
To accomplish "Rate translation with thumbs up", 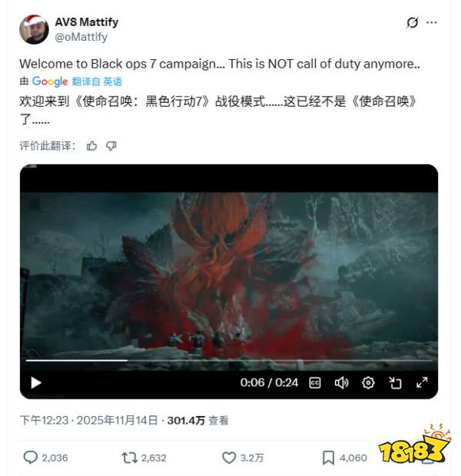I will 91,146.
